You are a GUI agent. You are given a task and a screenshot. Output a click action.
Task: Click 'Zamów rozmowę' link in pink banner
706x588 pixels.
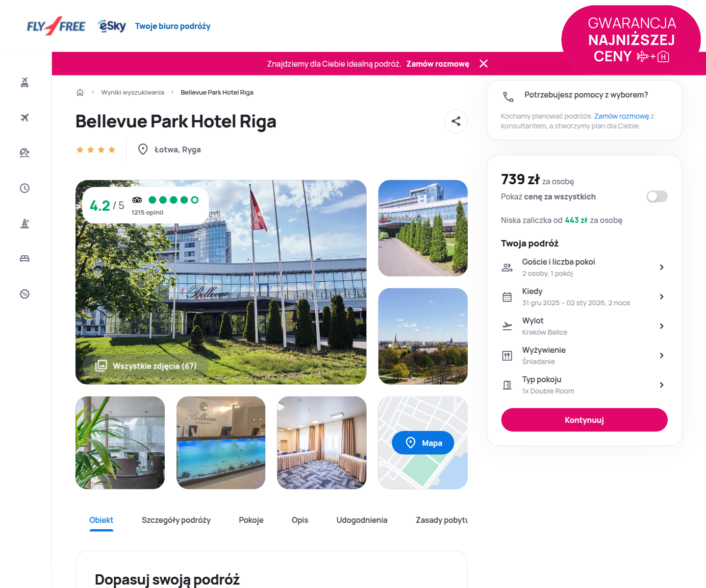click(x=438, y=64)
